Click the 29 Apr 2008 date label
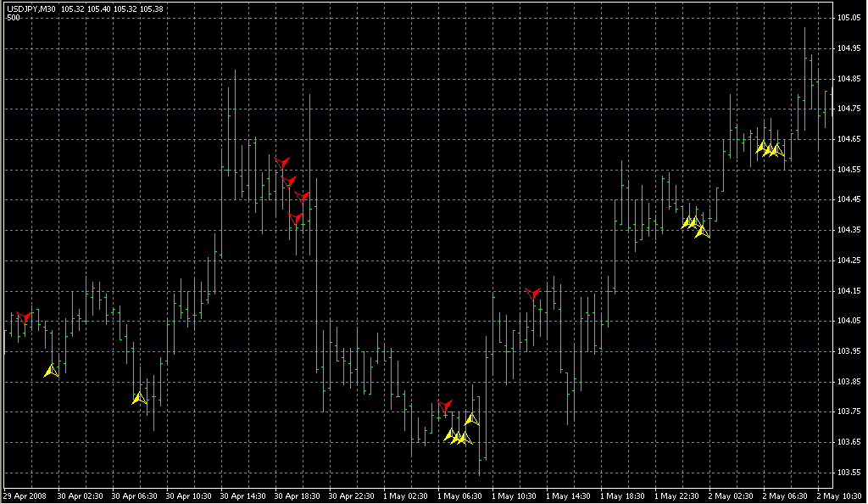The image size is (868, 504). click(25, 496)
